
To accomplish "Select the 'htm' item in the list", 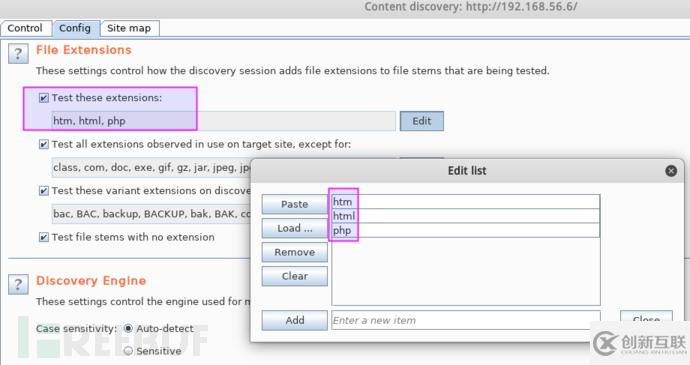I will click(466, 202).
